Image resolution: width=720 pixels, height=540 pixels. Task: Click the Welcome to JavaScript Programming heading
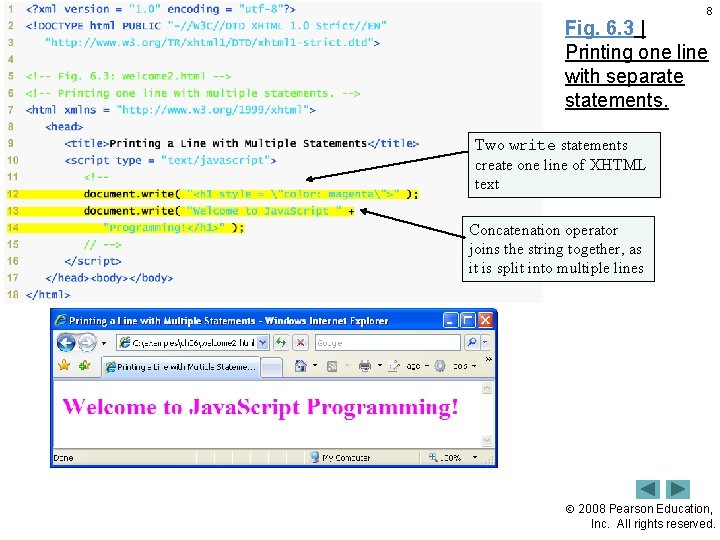[x=260, y=408]
